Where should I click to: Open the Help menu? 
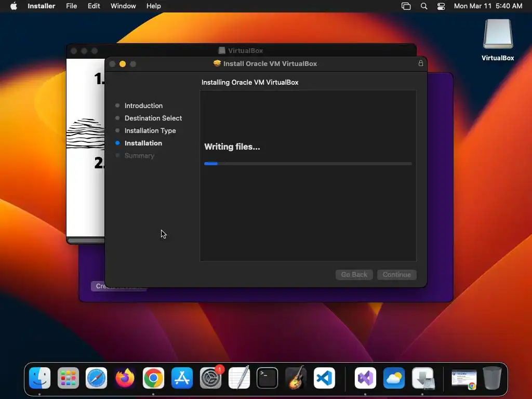153,6
